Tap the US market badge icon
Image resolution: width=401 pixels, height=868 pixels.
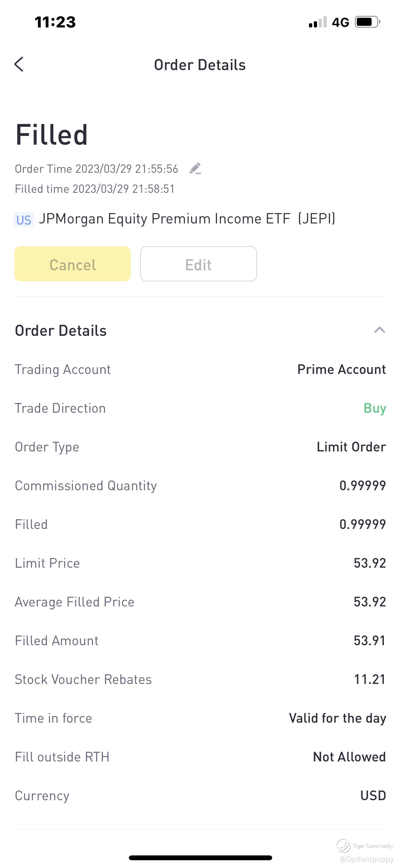pyautogui.click(x=24, y=220)
